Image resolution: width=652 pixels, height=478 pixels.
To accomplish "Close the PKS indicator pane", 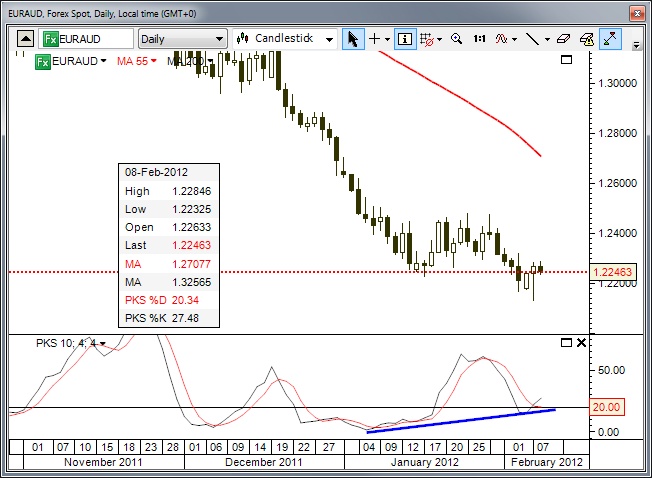I will pyautogui.click(x=581, y=342).
